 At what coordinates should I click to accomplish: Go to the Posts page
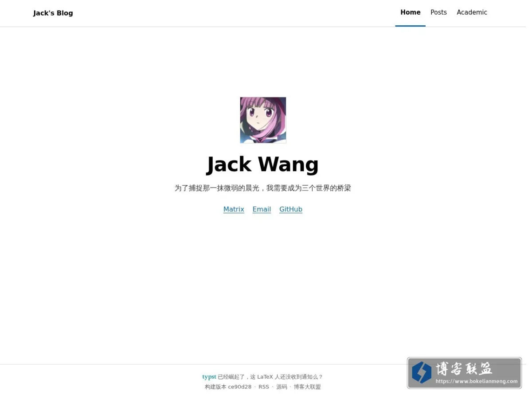(438, 12)
